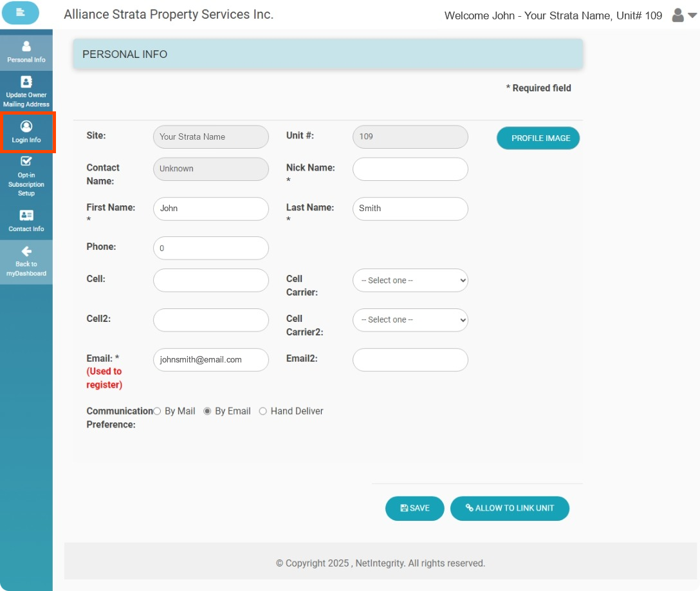Choose the Hand Deliver radio option
This screenshot has width=700, height=591.
[262, 411]
